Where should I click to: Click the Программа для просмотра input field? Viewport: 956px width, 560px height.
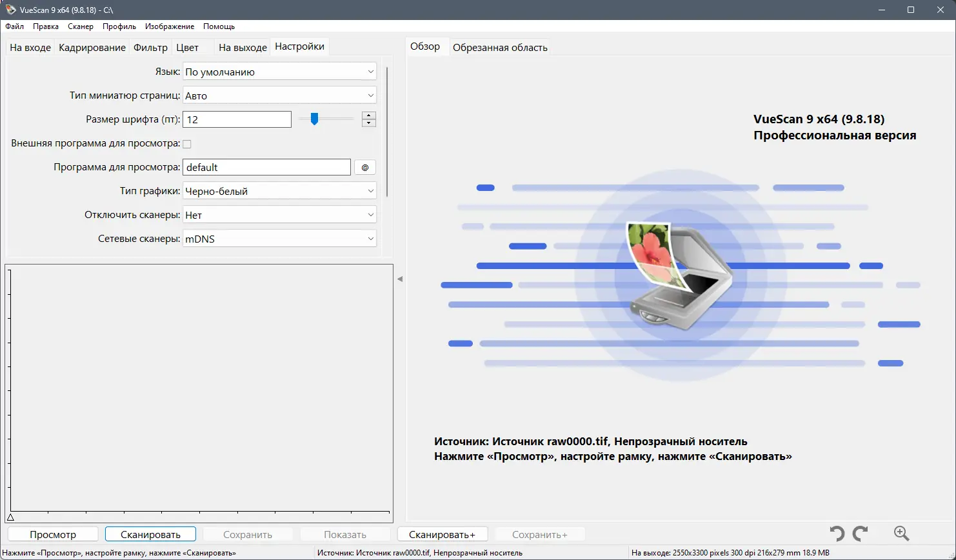coord(266,167)
